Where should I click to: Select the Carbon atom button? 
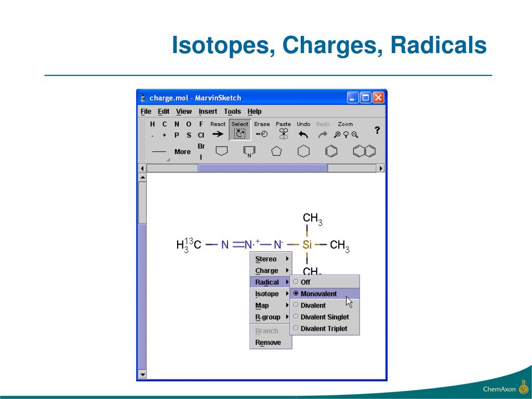click(165, 124)
